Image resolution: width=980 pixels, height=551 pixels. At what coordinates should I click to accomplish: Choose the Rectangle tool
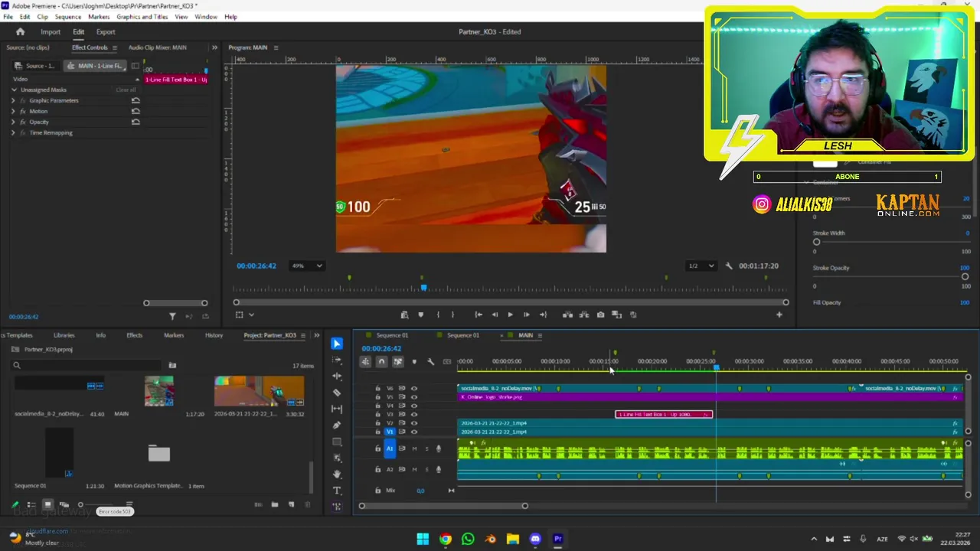[337, 442]
